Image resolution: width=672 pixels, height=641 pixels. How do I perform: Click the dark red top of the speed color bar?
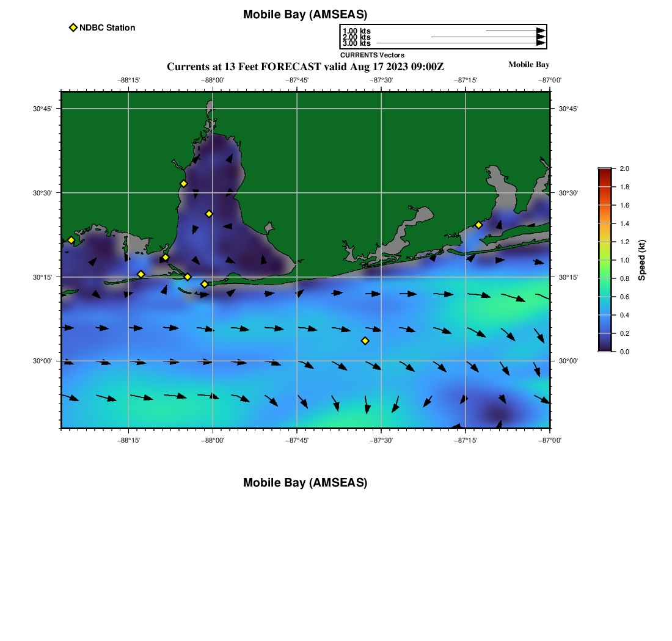(x=605, y=171)
